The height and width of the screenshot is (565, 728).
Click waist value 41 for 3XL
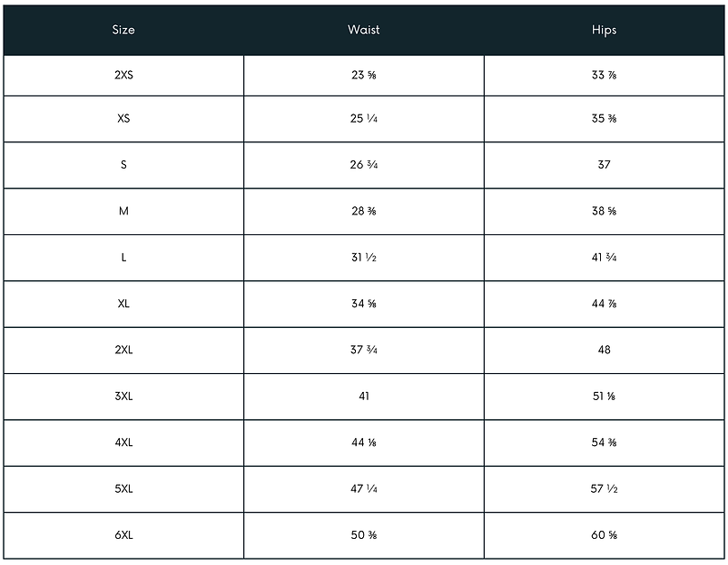tap(363, 396)
